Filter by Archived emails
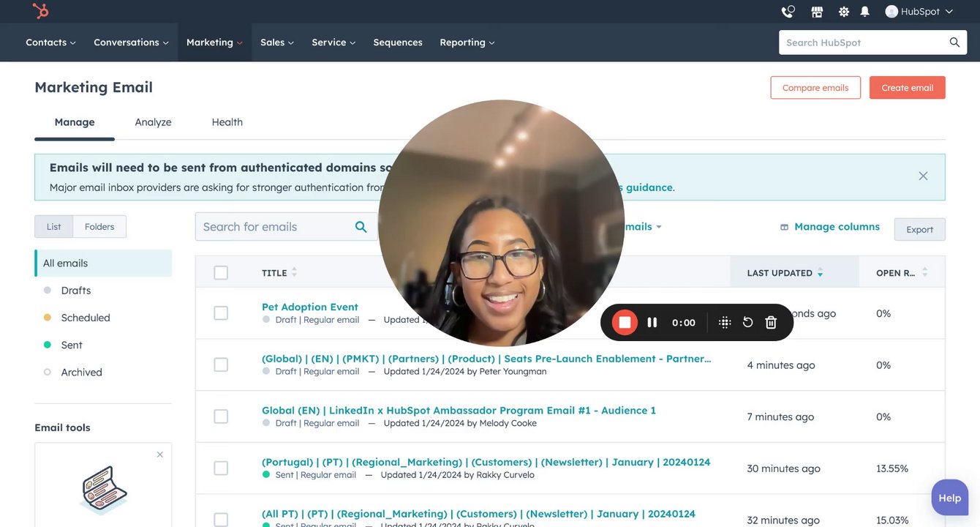Viewport: 980px width, 527px height. [82, 372]
